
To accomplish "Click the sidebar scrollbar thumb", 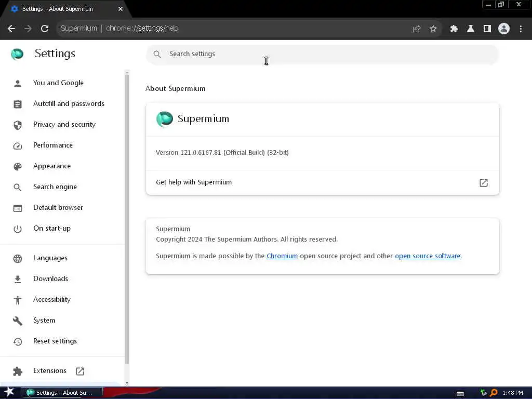I will [x=127, y=219].
